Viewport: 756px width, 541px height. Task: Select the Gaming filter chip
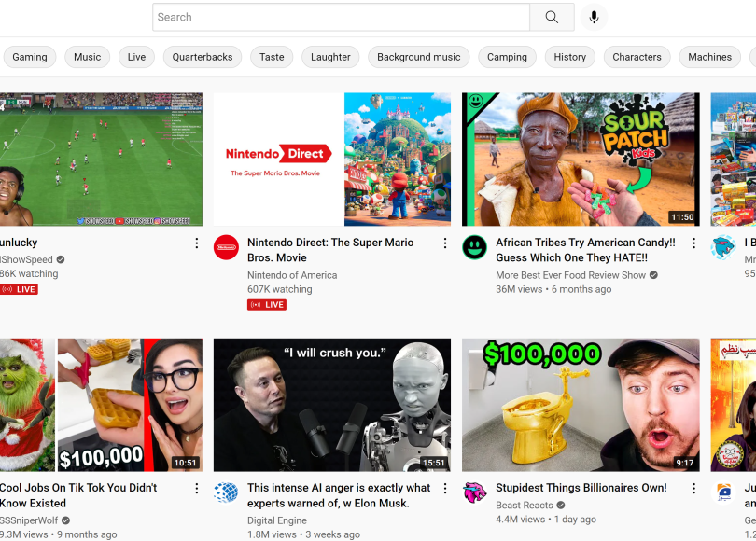point(30,57)
